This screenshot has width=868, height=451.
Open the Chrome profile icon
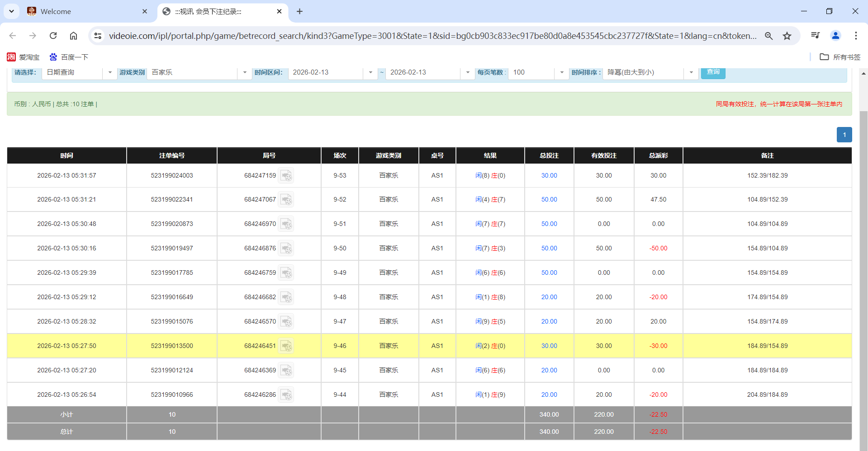[835, 36]
